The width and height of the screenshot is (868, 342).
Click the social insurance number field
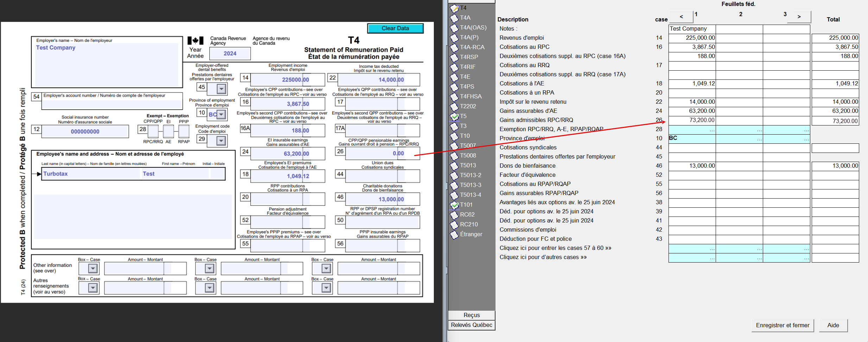(85, 131)
